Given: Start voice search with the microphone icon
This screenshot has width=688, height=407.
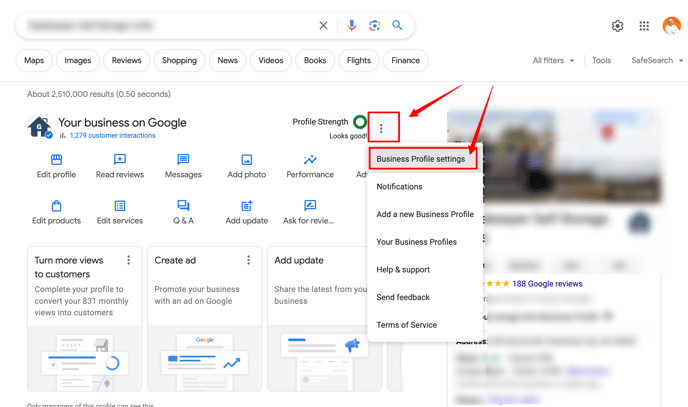Looking at the screenshot, I should pyautogui.click(x=351, y=25).
